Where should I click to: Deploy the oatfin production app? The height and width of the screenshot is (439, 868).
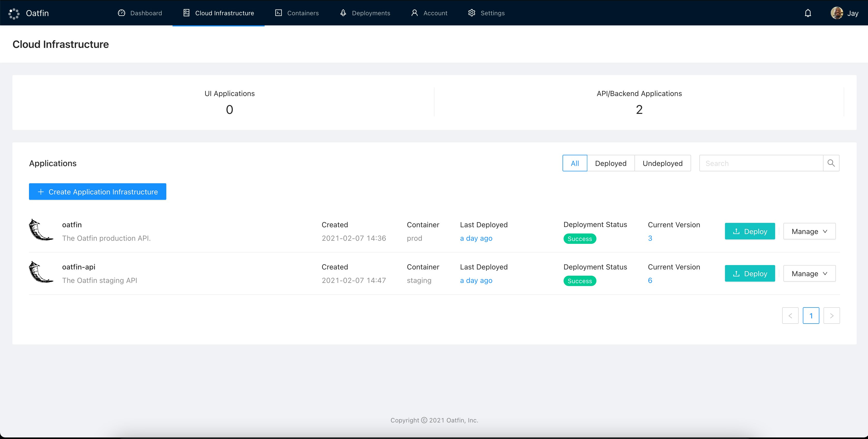(750, 231)
